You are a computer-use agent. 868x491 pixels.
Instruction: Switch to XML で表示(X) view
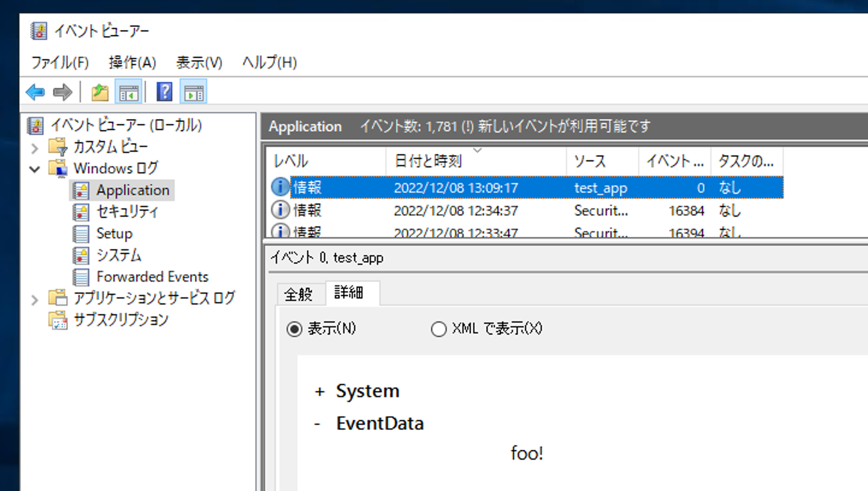439,329
